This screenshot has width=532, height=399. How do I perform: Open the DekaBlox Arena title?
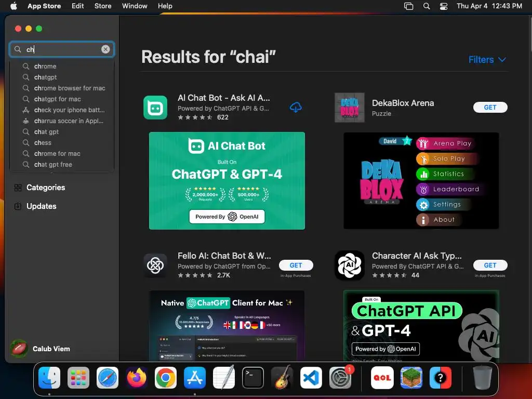[x=403, y=103]
